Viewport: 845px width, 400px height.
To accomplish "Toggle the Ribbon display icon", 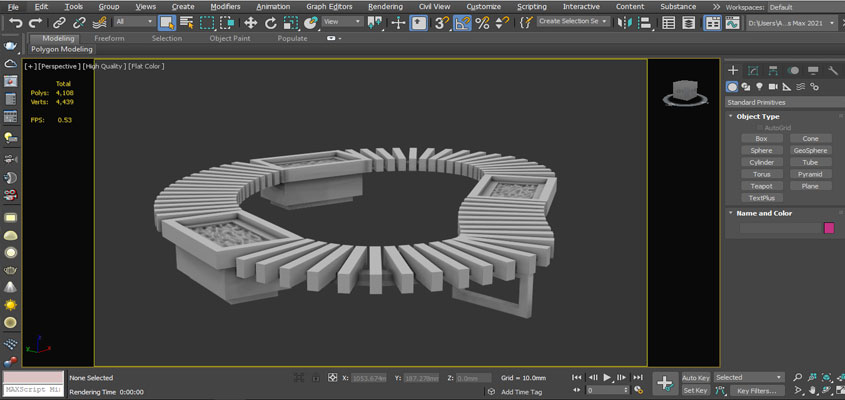I will click(712, 23).
